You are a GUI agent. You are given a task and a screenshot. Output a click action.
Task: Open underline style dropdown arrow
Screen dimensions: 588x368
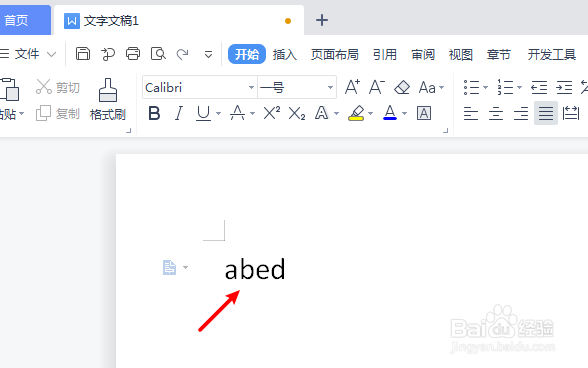218,113
